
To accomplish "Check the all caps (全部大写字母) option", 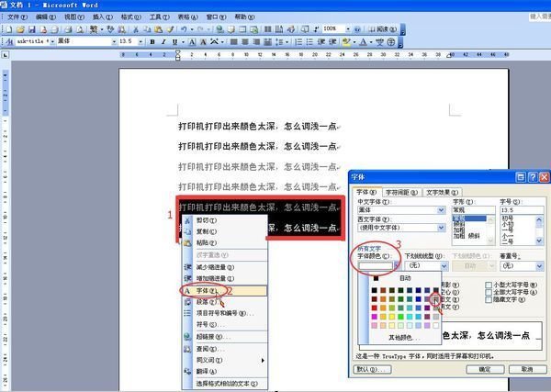I will tap(487, 294).
